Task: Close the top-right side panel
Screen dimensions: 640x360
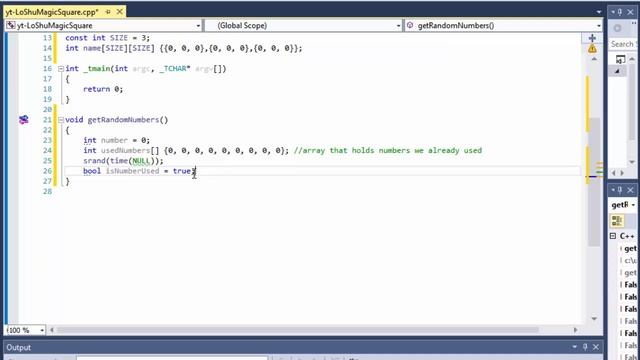Action: coord(630,12)
